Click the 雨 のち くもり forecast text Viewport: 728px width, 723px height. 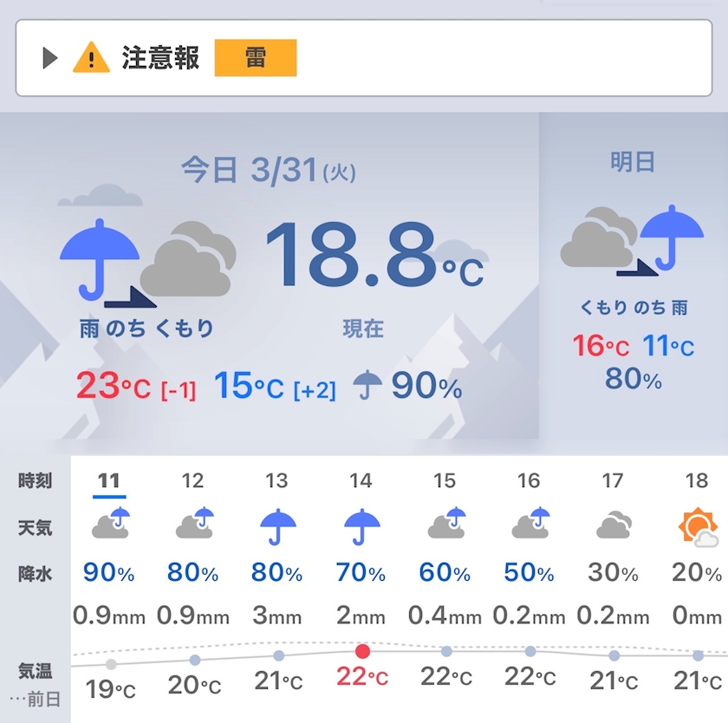tap(146, 329)
